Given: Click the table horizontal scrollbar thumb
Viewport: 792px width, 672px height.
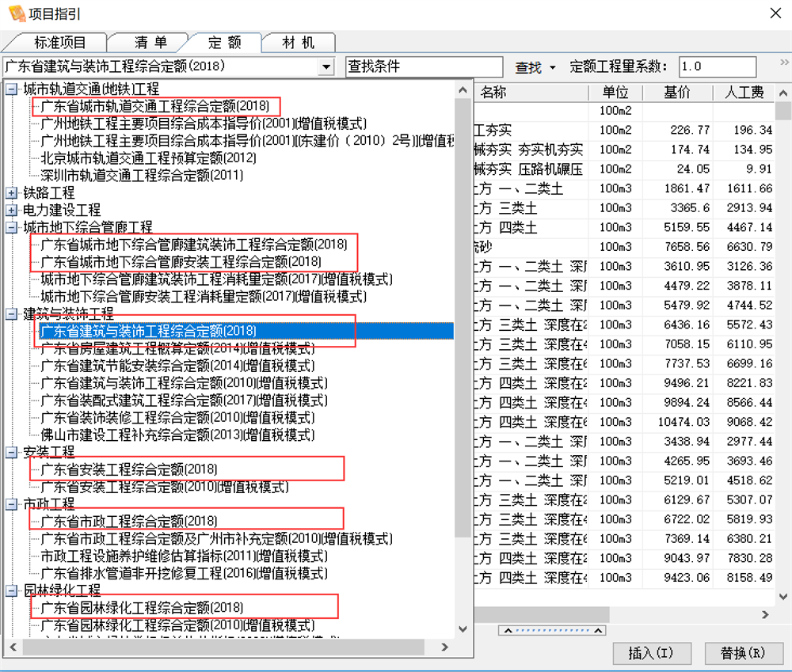Looking at the screenshot, I should pyautogui.click(x=542, y=614).
